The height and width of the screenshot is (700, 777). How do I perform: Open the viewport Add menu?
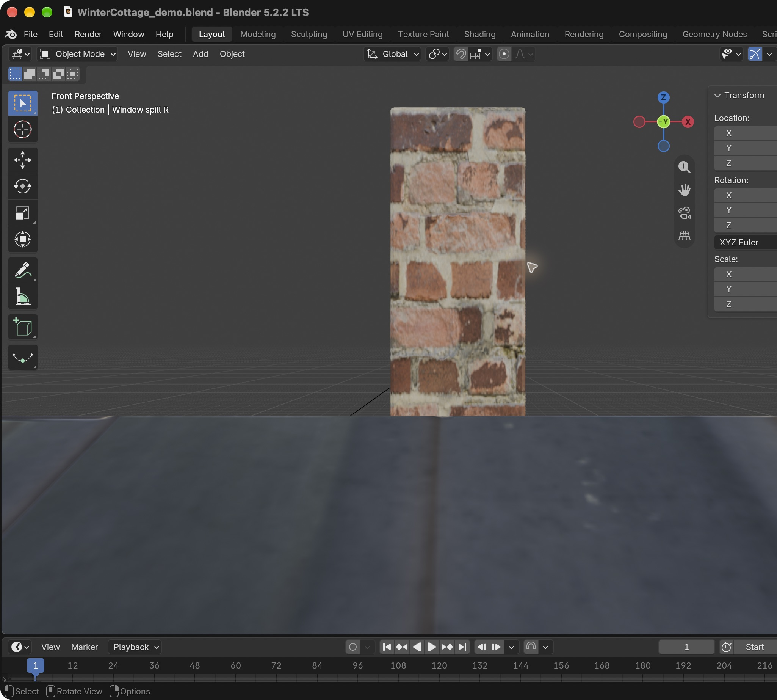point(201,54)
